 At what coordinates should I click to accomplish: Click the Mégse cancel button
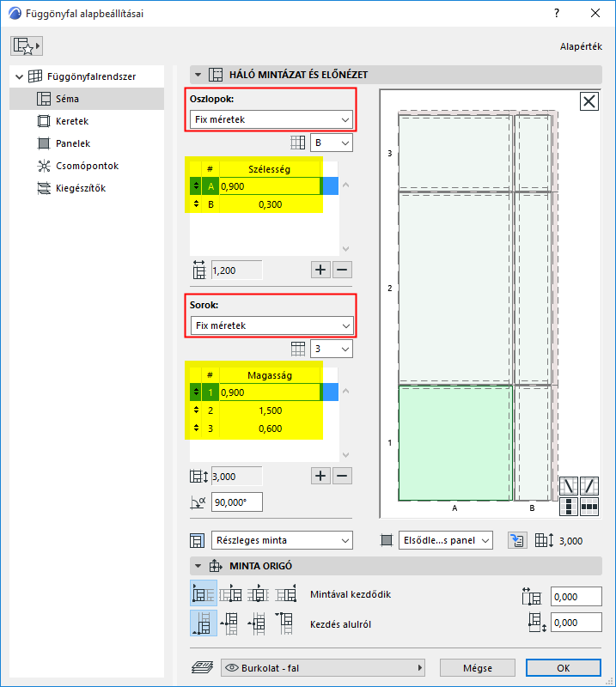[478, 668]
